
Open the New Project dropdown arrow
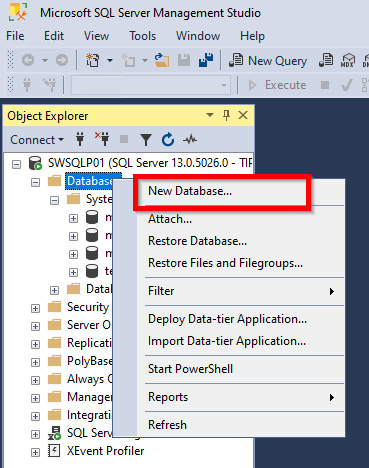click(110, 60)
